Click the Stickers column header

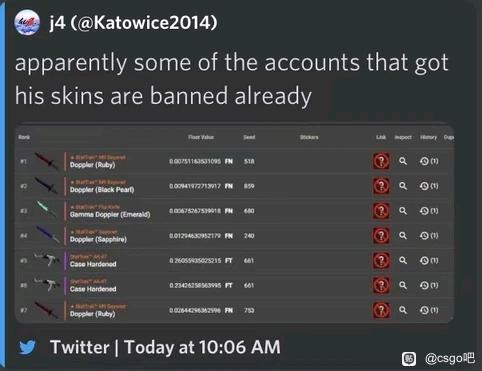[x=309, y=137]
